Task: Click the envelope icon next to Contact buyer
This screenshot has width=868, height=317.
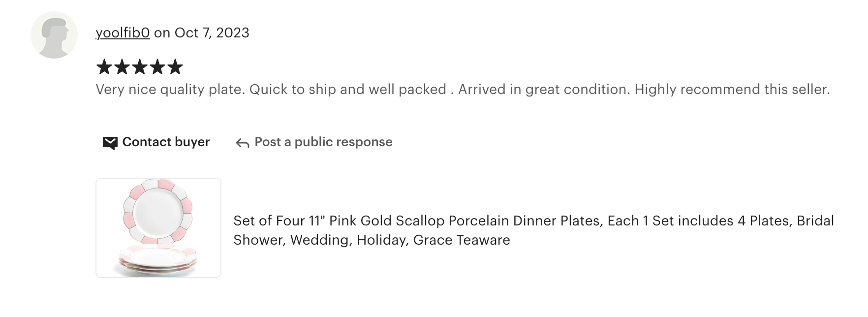Action: click(110, 143)
